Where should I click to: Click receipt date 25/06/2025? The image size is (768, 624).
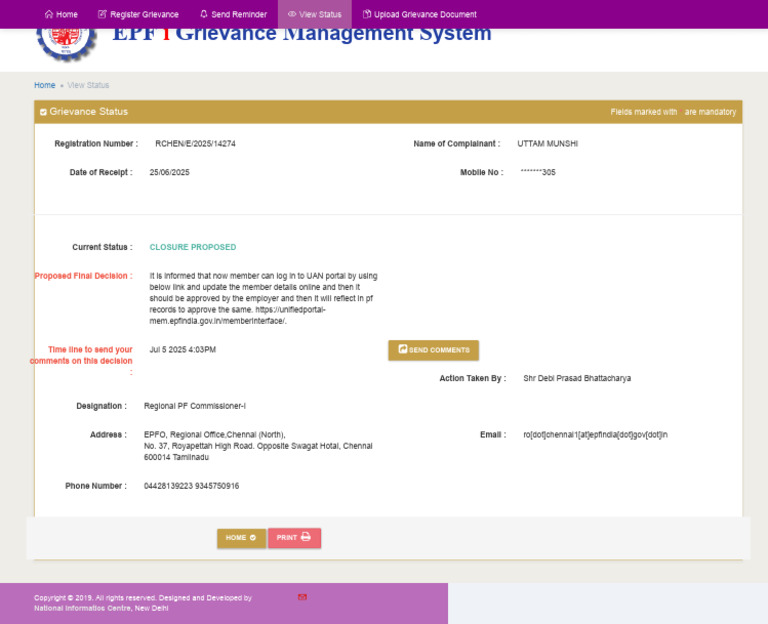169,172
